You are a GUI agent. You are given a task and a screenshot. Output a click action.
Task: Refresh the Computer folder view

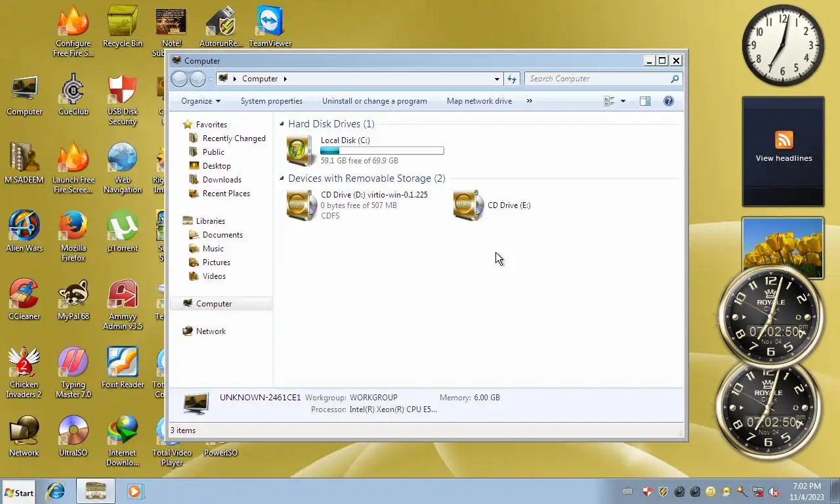coord(512,79)
